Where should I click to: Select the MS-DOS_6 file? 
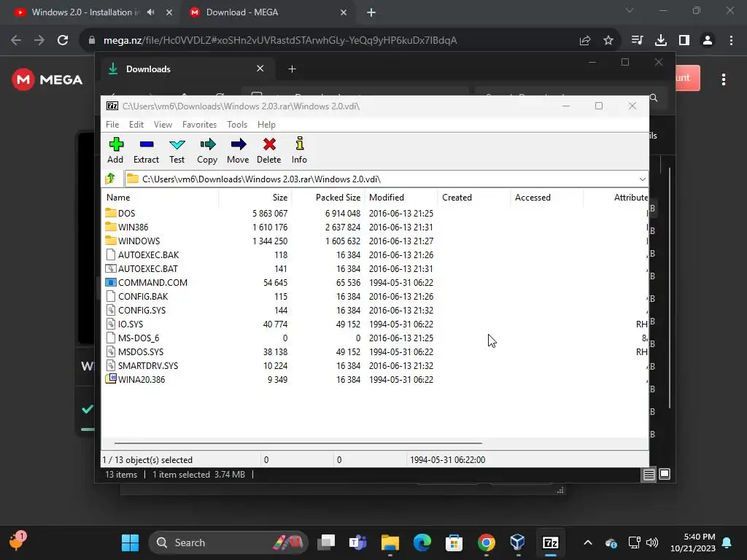(138, 338)
